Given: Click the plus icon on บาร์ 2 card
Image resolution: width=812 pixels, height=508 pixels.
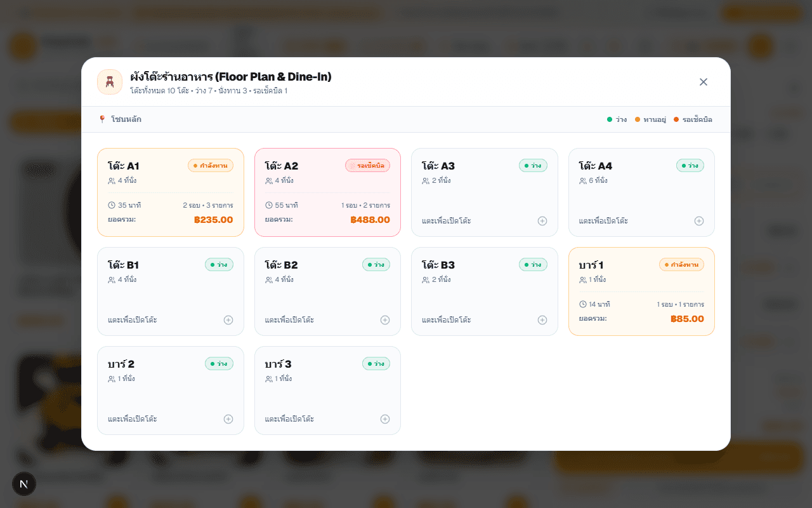Looking at the screenshot, I should click(228, 419).
